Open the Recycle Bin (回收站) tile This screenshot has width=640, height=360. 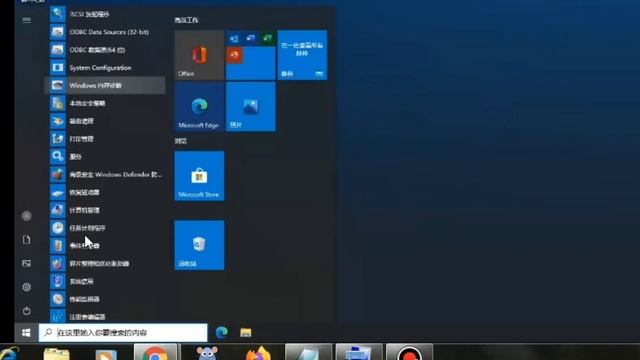pos(199,245)
